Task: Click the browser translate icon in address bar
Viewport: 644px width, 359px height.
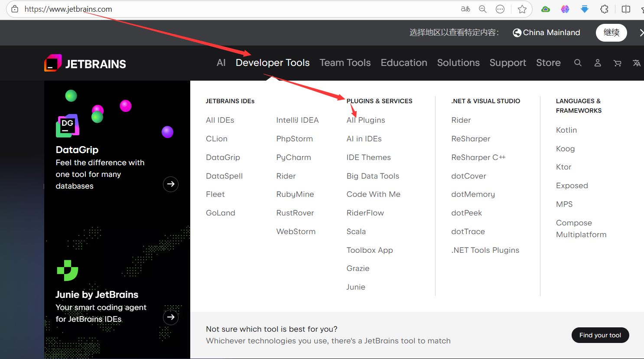Action: (465, 9)
